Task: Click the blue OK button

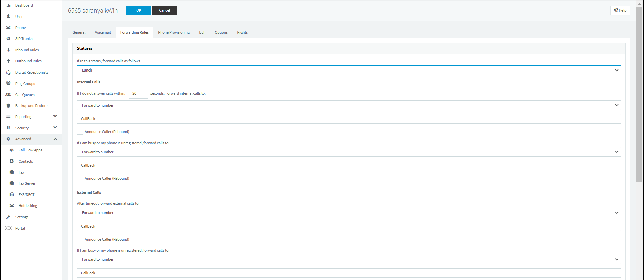Action: coord(139,10)
